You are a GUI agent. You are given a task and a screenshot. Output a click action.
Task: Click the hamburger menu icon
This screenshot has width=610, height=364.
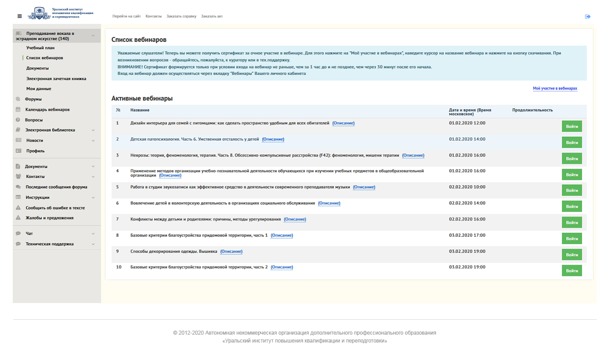coord(19,16)
